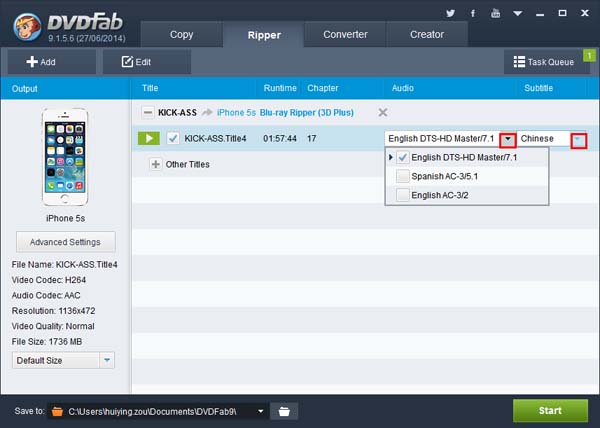Click the chapter count 17
600x428 pixels.
tap(311, 138)
